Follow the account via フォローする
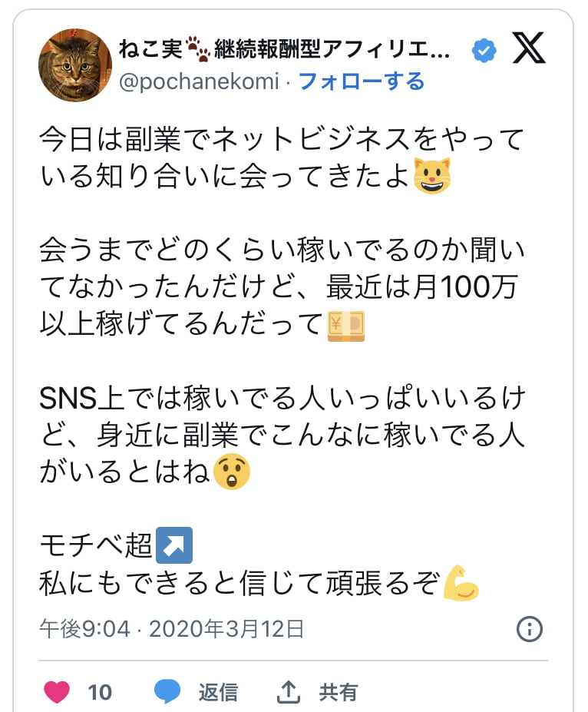Image resolution: width=588 pixels, height=712 pixels. click(x=361, y=81)
